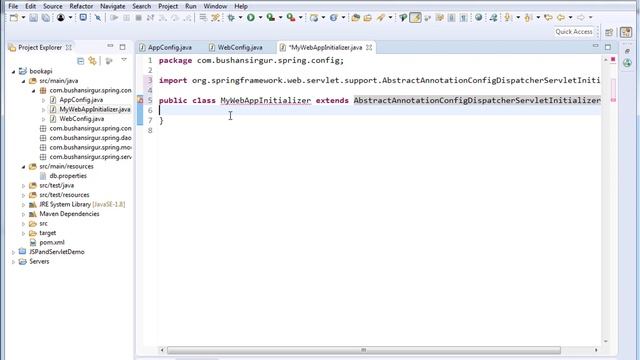Open Project Explorer View Menu arrow
This screenshot has width=640, height=360.
(124, 60)
